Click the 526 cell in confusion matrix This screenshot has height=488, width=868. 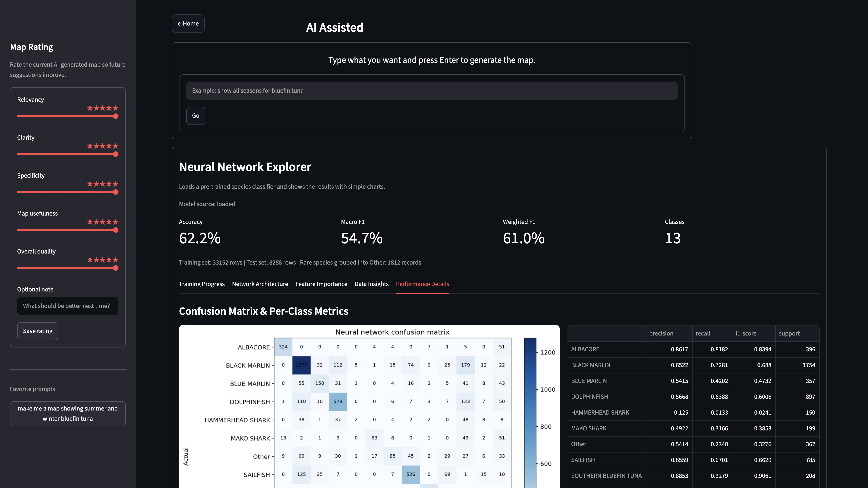pyautogui.click(x=411, y=474)
